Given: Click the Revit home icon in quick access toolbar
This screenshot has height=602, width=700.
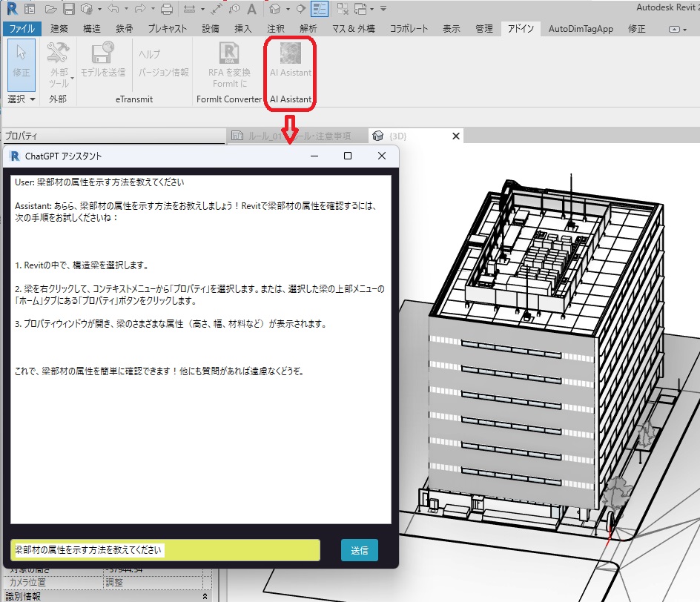Looking at the screenshot, I should 30,9.
